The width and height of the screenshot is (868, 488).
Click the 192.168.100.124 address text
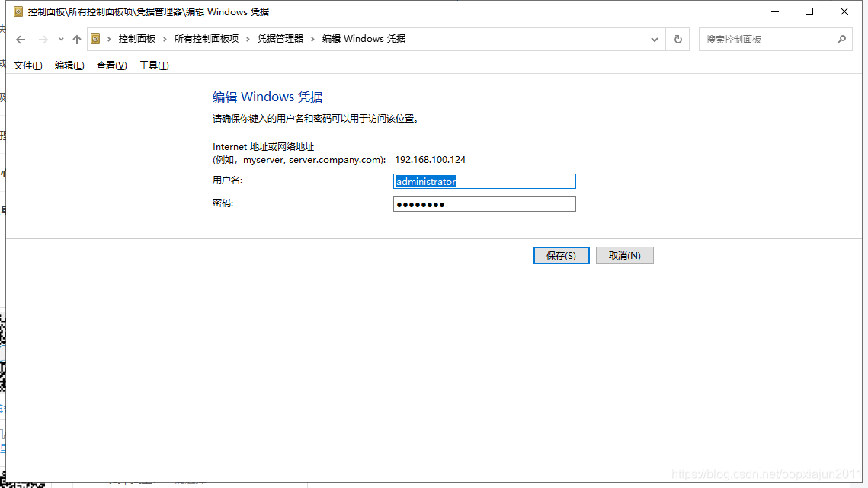tap(430, 159)
